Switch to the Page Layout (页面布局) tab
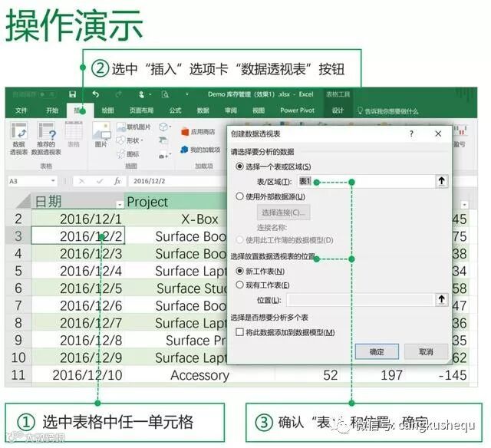 pos(141,110)
